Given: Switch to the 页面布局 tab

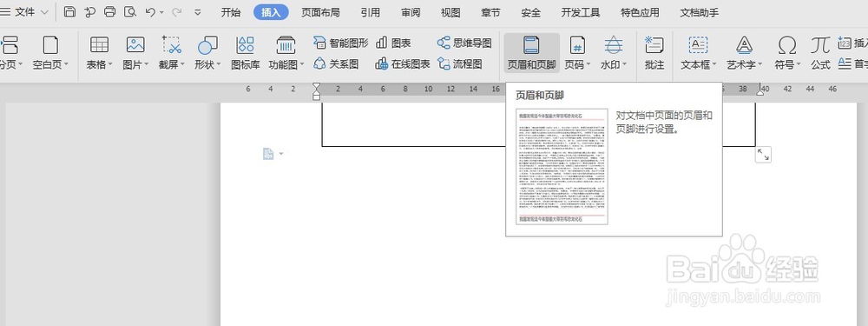Looking at the screenshot, I should pyautogui.click(x=320, y=12).
